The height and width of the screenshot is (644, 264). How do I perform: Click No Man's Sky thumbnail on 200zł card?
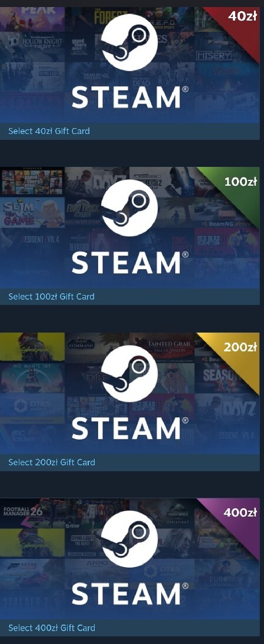(x=32, y=378)
